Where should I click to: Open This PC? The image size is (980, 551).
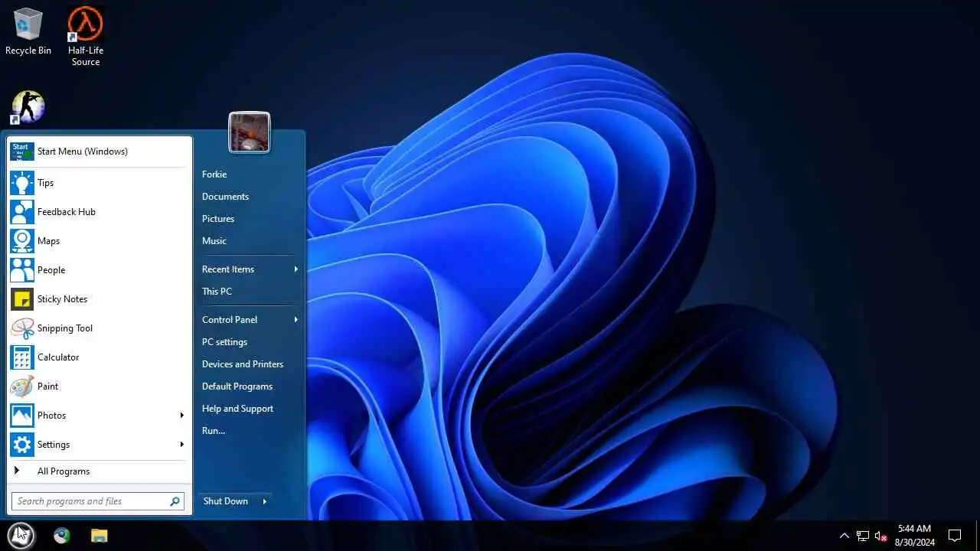click(x=217, y=292)
